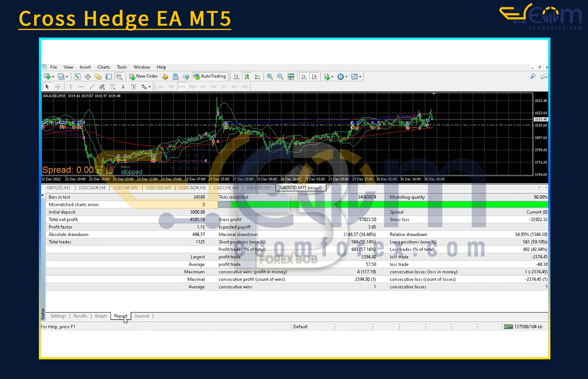
Task: Click the New Order button
Action: pyautogui.click(x=143, y=76)
